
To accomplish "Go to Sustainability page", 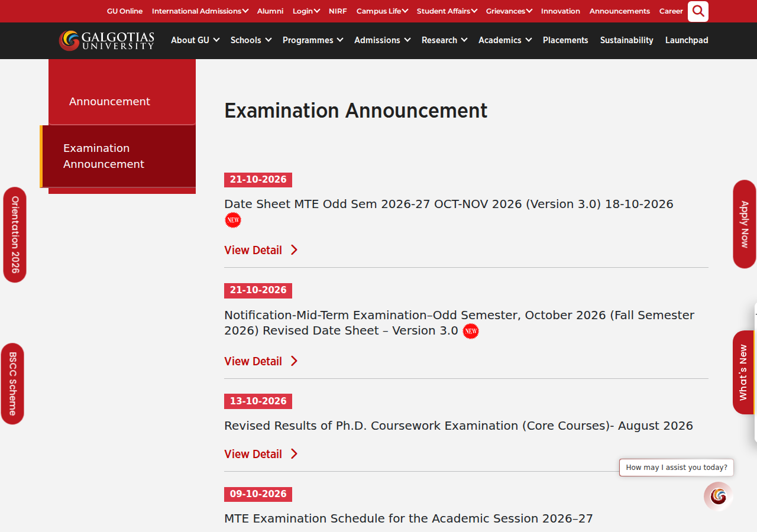I will tap(627, 40).
